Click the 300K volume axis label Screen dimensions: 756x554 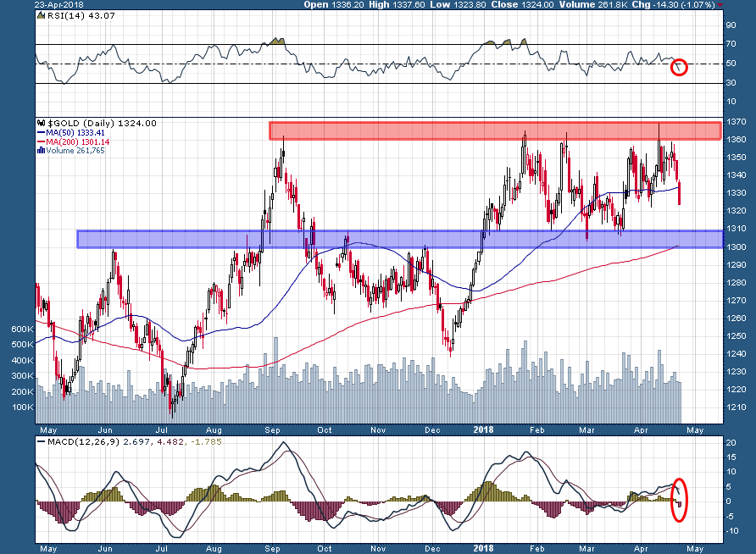click(23, 376)
